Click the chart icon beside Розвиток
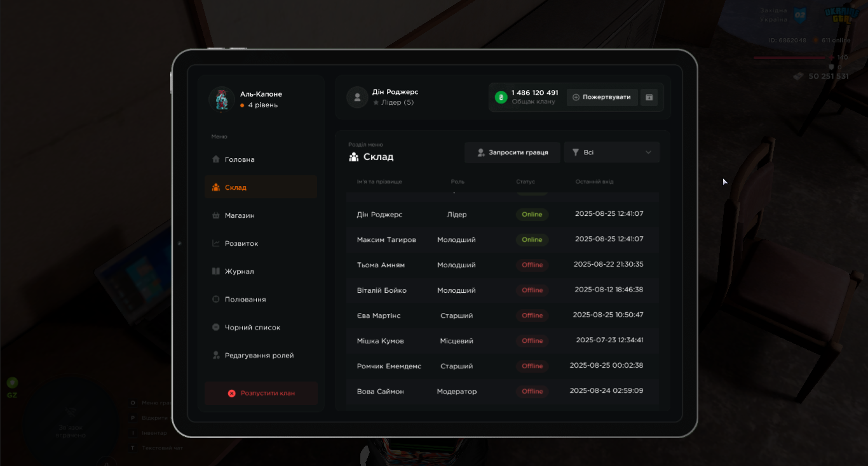 pos(215,243)
